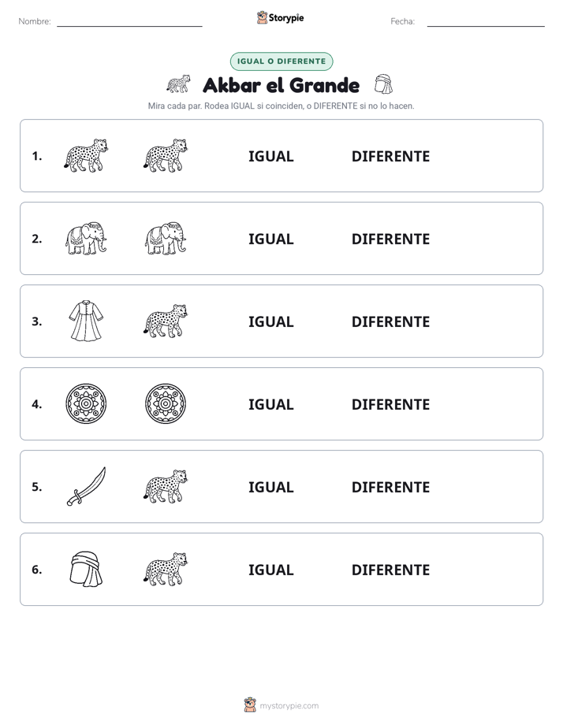Select the leopard icon left of title
This screenshot has height=728, width=563.
179,84
